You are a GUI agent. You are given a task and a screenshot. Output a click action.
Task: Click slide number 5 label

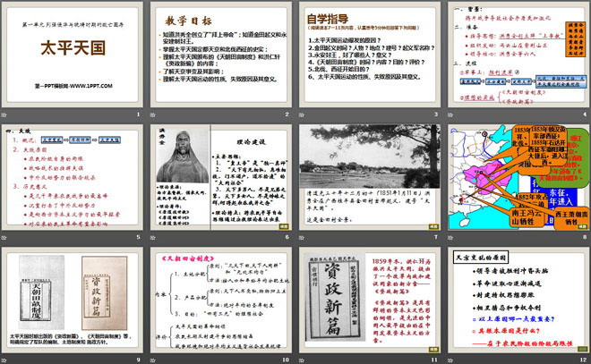click(138, 237)
